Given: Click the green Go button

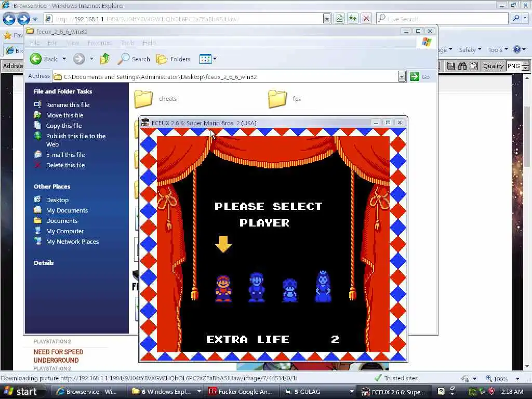Looking at the screenshot, I should tap(420, 77).
